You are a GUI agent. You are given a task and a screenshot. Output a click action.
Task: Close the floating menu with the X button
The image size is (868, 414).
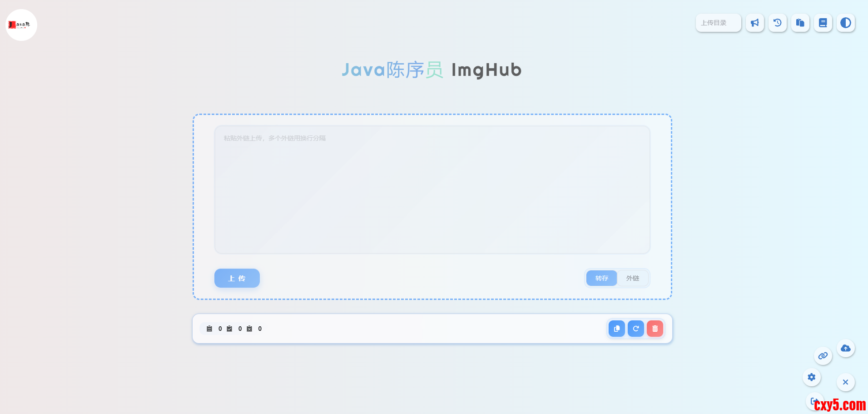846,382
